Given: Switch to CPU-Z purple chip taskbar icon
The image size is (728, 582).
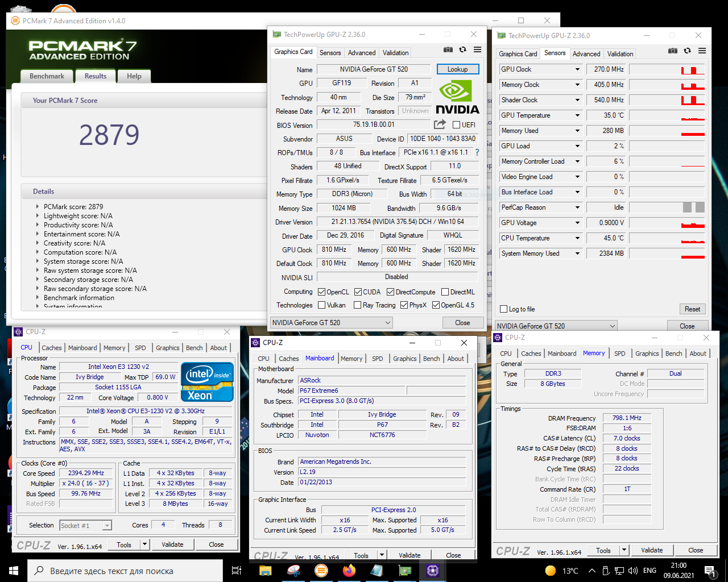Looking at the screenshot, I should click(433, 571).
